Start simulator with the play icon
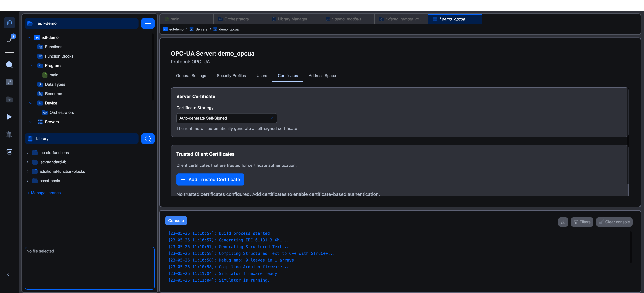 coord(9,117)
